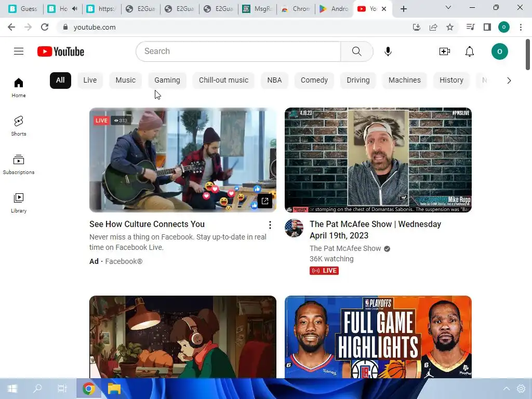Screen dimensions: 532x399
Task: Open a new browser tab
Action: pyautogui.click(x=403, y=9)
